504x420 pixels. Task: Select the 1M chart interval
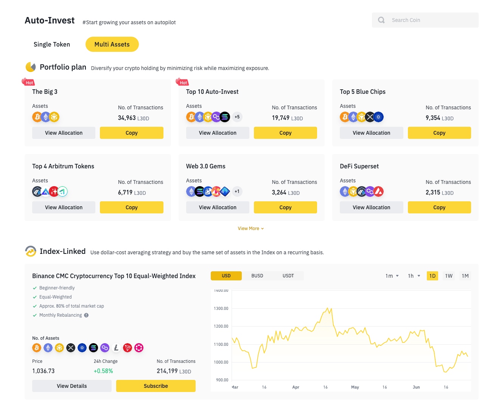click(x=465, y=276)
